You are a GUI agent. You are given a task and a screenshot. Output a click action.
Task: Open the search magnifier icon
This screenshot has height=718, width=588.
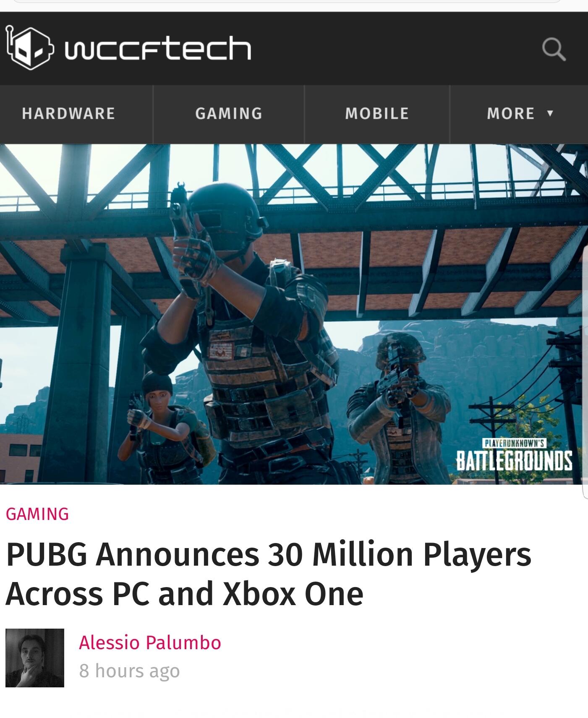click(554, 50)
